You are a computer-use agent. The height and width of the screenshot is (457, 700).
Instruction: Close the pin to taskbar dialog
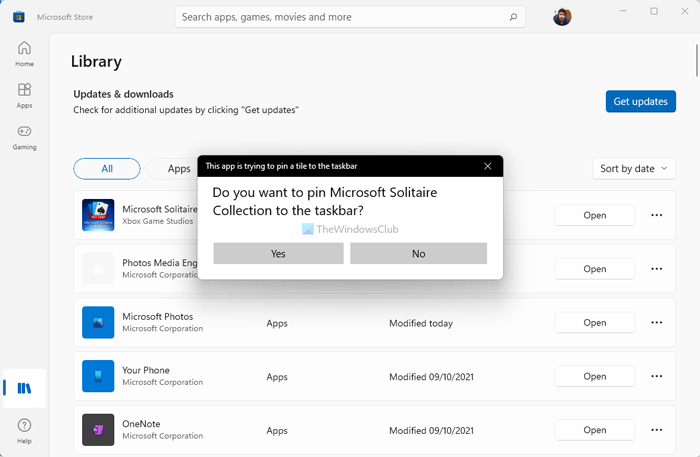click(x=487, y=166)
